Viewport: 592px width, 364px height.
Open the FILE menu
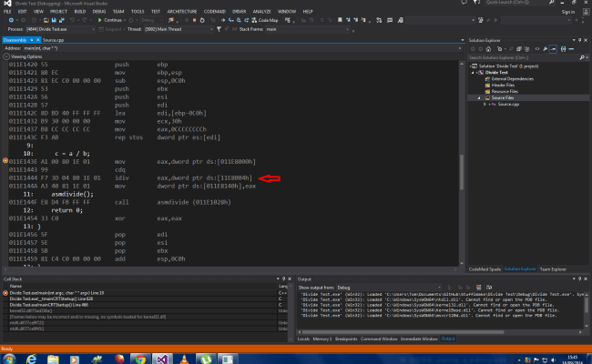coord(7,11)
